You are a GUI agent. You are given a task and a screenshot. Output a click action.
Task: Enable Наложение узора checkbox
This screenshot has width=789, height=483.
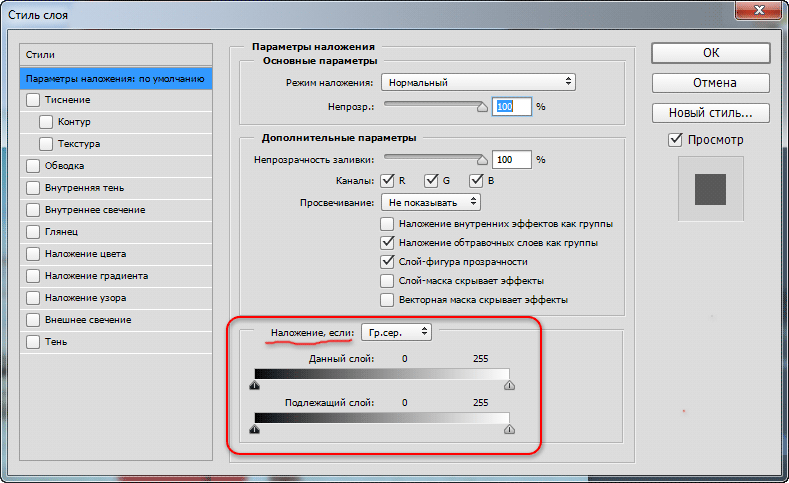(x=33, y=298)
